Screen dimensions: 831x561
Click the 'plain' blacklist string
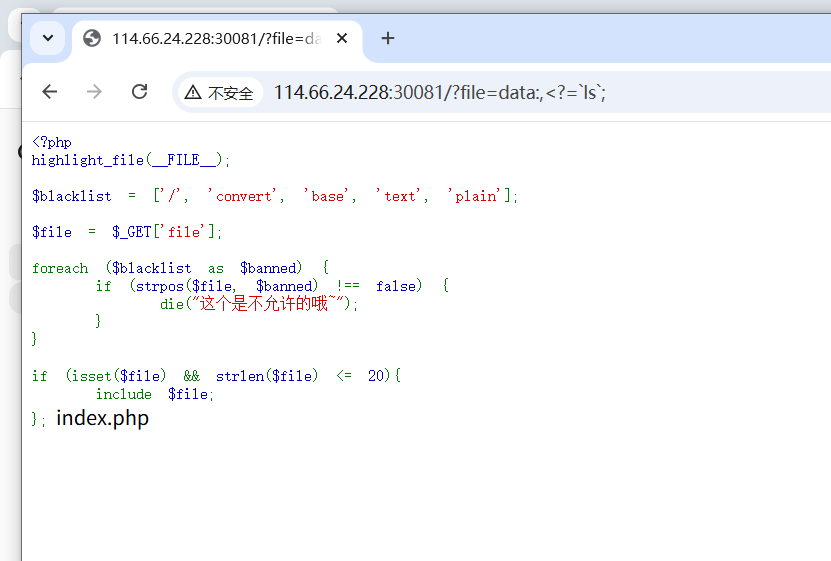coord(475,196)
